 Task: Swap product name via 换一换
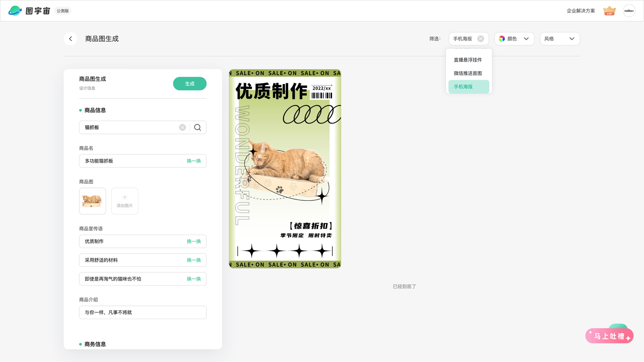(x=194, y=161)
